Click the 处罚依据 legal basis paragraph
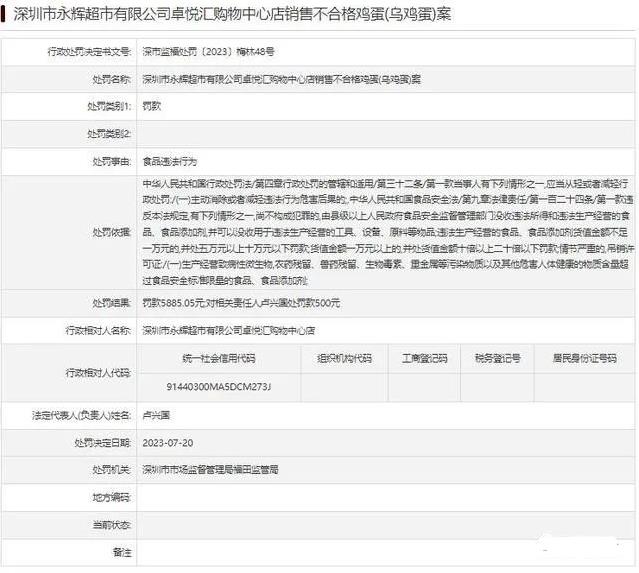 pyautogui.click(x=388, y=232)
